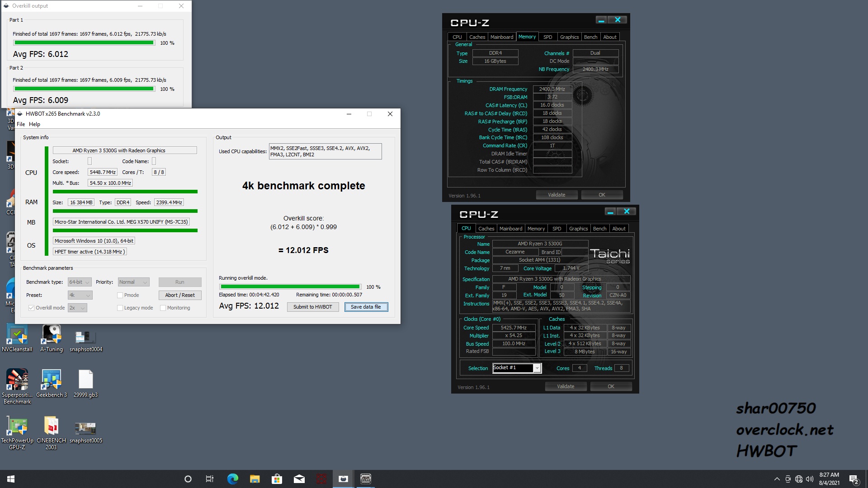Open Task View in the taskbar

(210, 479)
